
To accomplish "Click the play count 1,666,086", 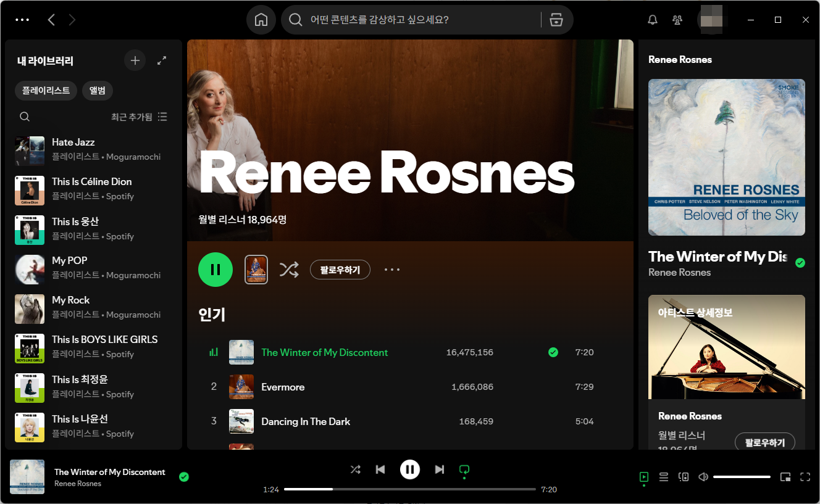I will pyautogui.click(x=472, y=387).
